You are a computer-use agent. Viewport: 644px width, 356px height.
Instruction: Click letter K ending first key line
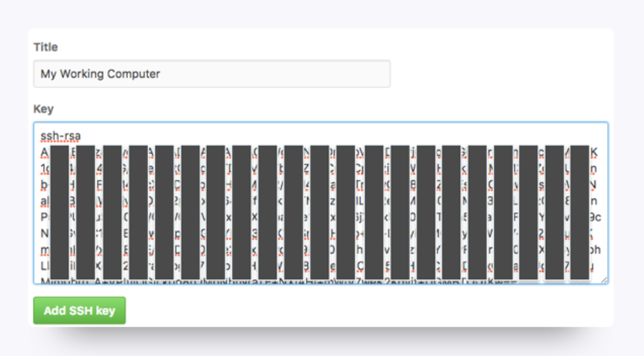click(x=594, y=152)
